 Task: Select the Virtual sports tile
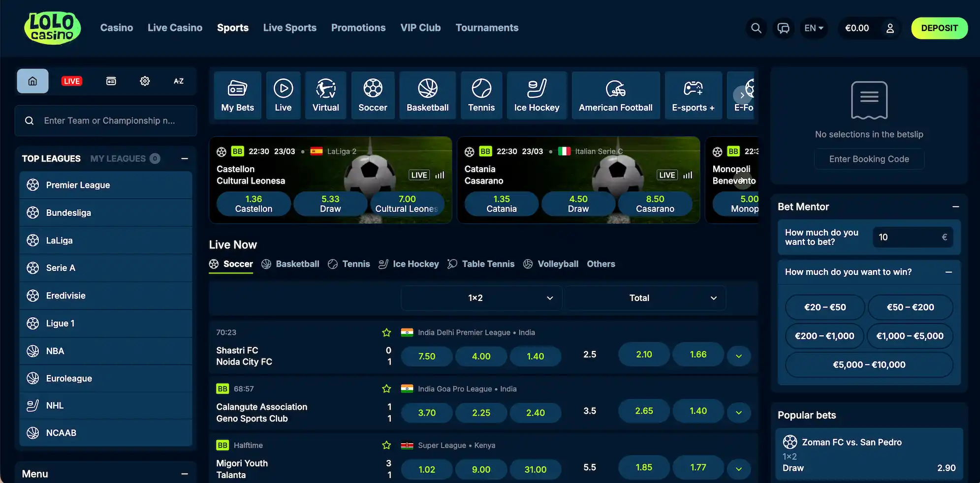(326, 95)
